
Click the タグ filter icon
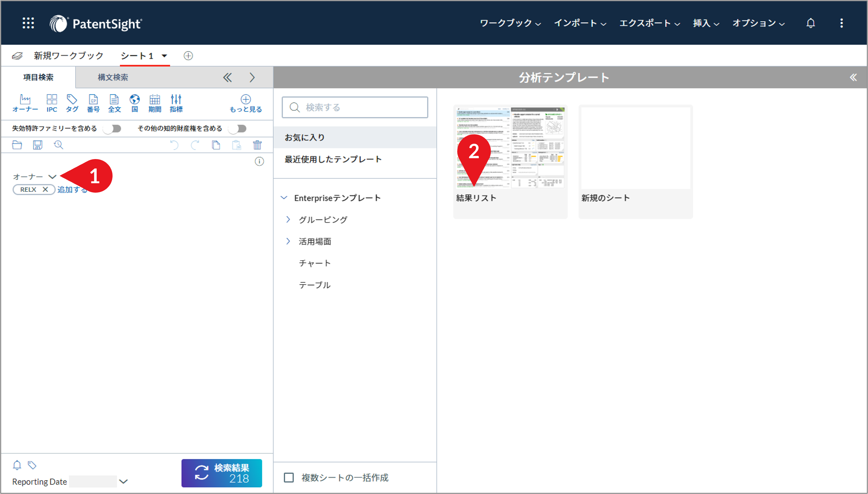[x=72, y=102]
